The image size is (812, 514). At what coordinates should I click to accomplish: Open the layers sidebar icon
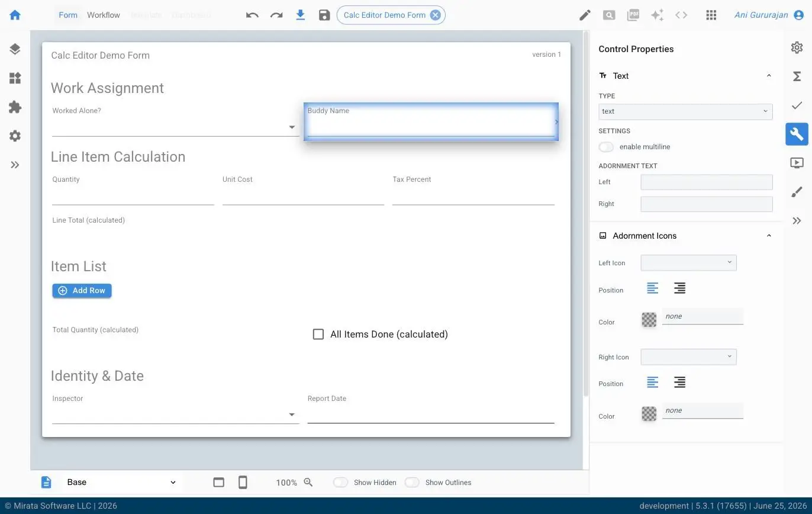(x=15, y=49)
